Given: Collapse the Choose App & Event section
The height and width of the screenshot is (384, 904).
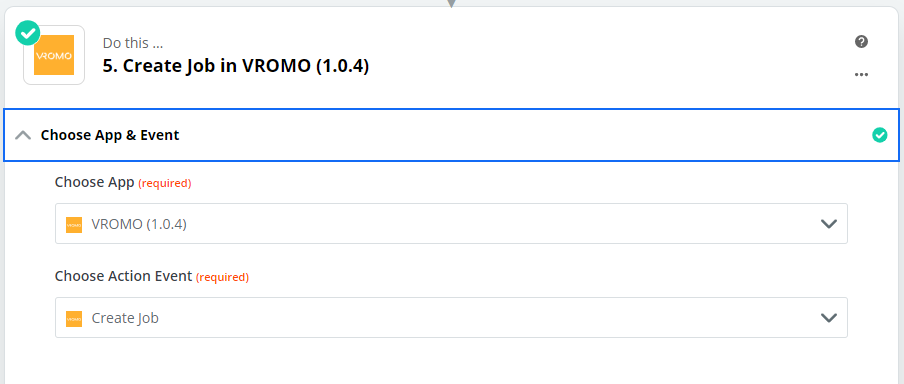Looking at the screenshot, I should tap(23, 135).
